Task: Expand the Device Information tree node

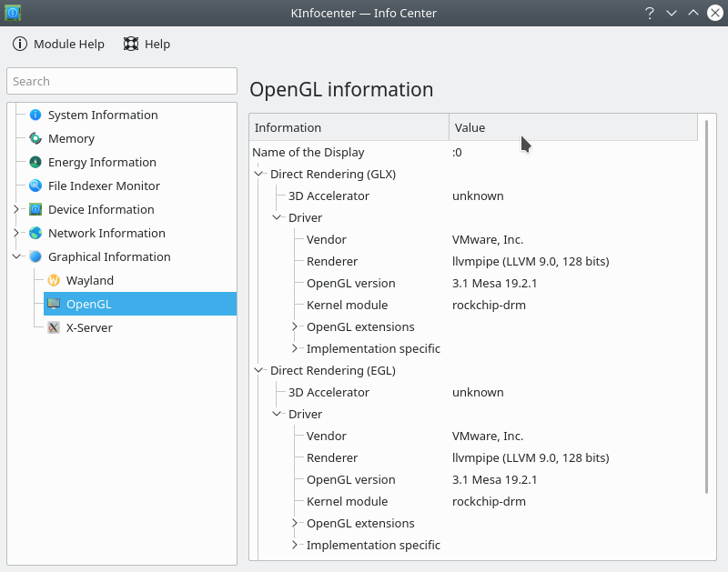Action: pyautogui.click(x=16, y=209)
